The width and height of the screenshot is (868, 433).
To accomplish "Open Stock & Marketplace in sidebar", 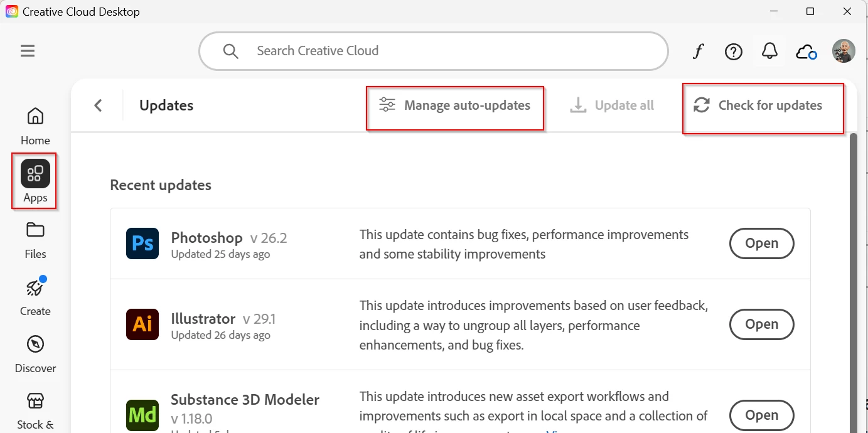I will 35,411.
